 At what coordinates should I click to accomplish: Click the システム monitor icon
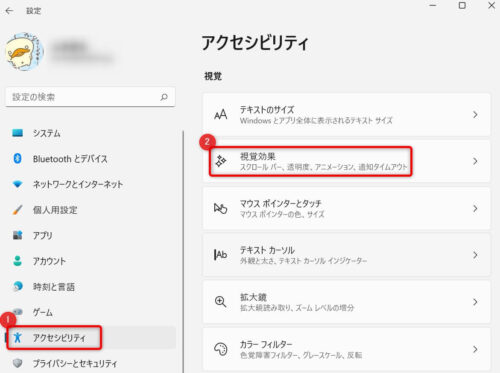tap(17, 133)
